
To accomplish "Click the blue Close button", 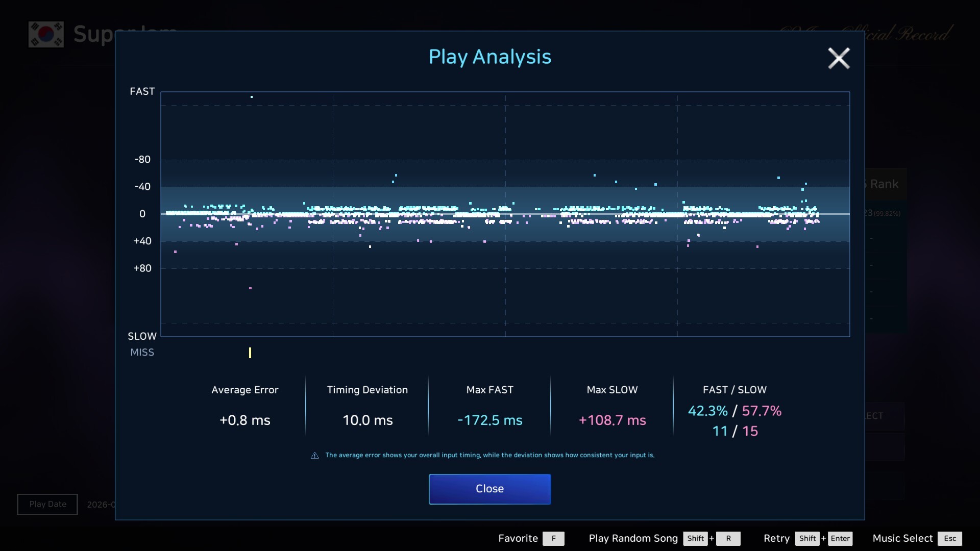I will (489, 489).
